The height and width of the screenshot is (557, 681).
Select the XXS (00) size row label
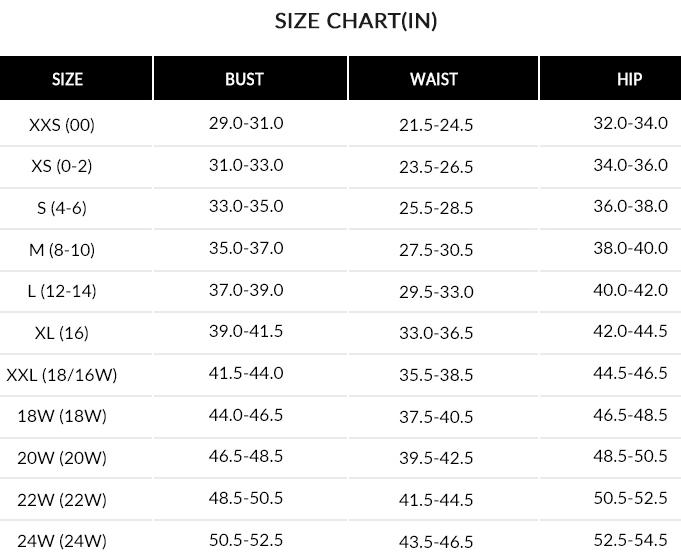point(62,125)
